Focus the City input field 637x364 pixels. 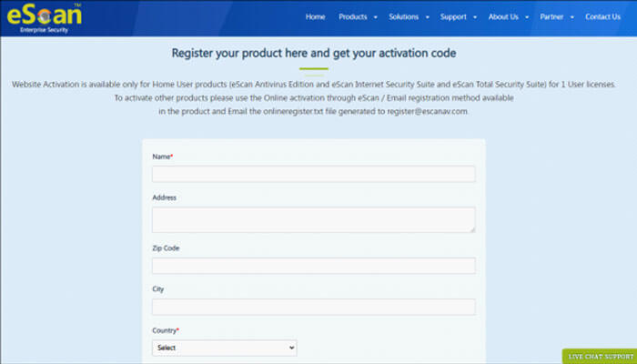pyautogui.click(x=314, y=308)
